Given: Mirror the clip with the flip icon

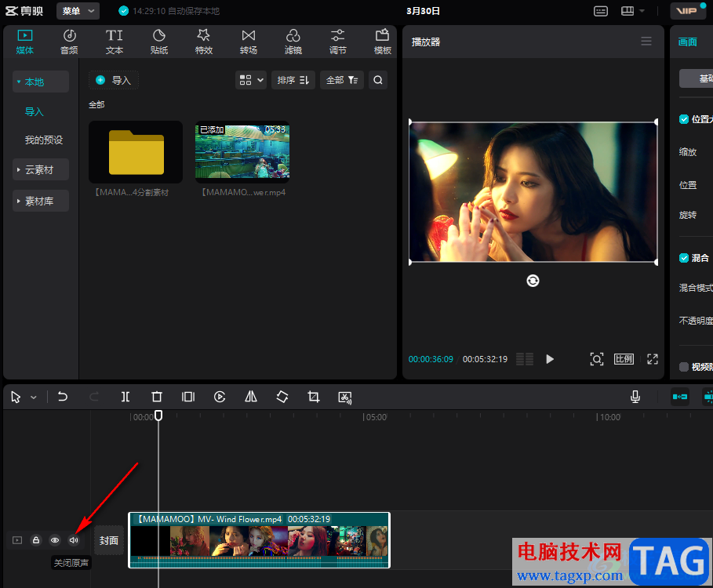Looking at the screenshot, I should tap(251, 397).
